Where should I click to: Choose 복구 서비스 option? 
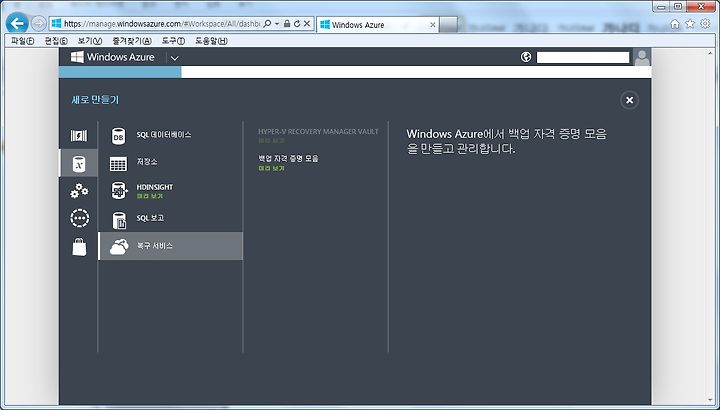click(x=170, y=246)
